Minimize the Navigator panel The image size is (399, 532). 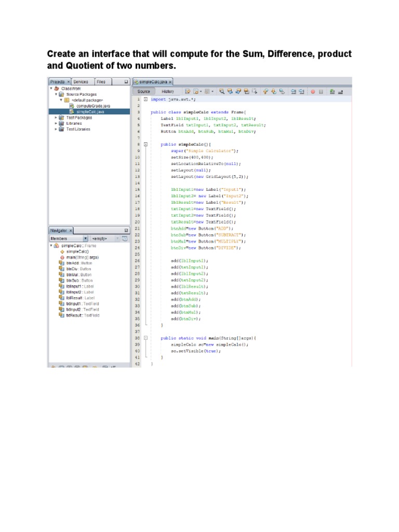tap(126, 230)
